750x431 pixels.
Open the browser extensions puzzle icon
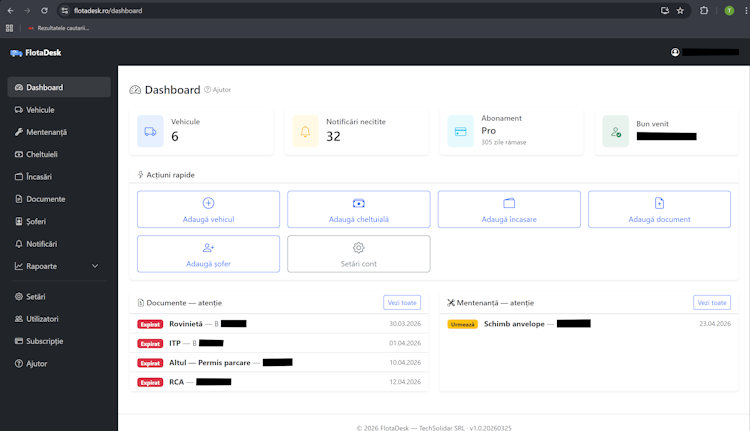pyautogui.click(x=704, y=11)
